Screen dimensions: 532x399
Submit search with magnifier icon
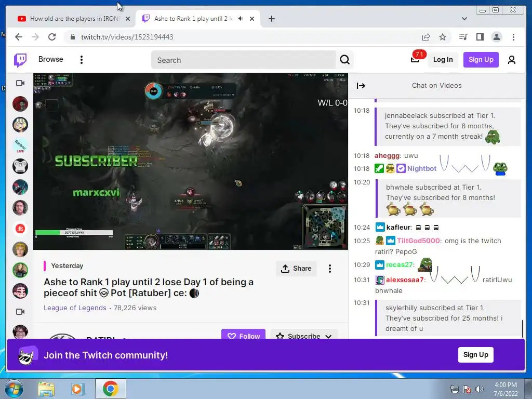[x=345, y=60]
